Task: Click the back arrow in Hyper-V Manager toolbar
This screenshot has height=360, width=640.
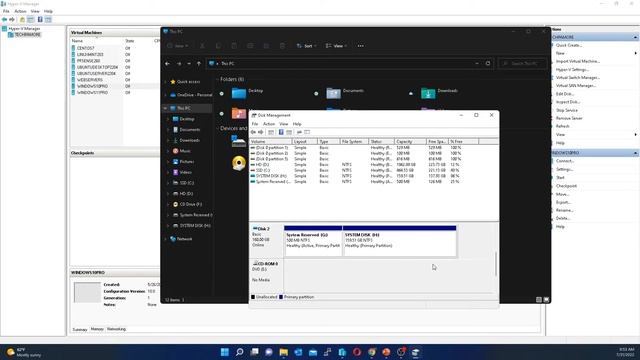Action: [x=4, y=20]
